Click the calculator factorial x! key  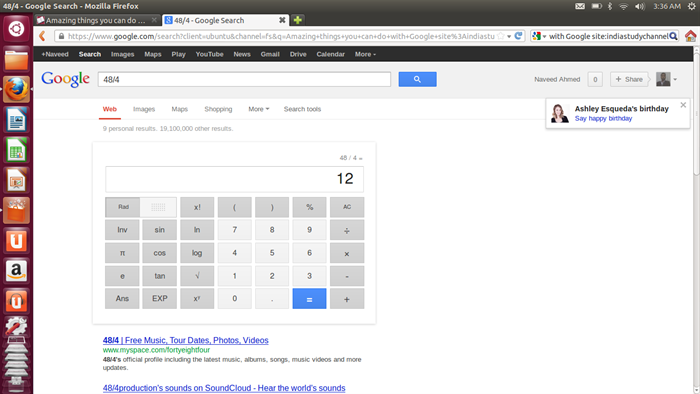pyautogui.click(x=197, y=207)
